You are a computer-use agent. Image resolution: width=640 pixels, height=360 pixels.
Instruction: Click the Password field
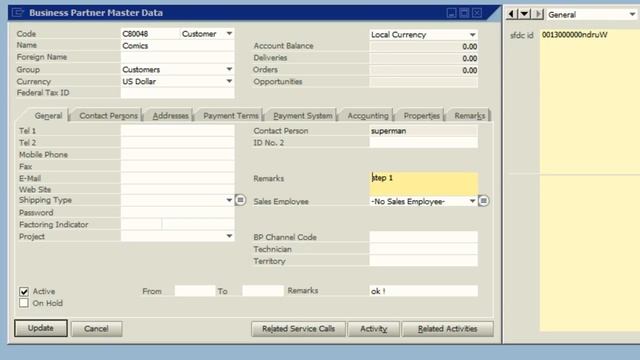tap(178, 212)
